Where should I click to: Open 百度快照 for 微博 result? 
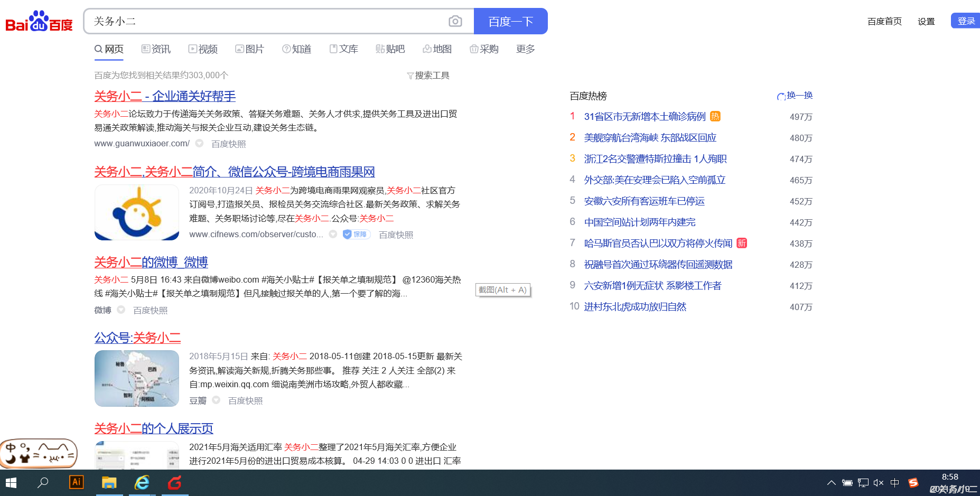pyautogui.click(x=150, y=310)
